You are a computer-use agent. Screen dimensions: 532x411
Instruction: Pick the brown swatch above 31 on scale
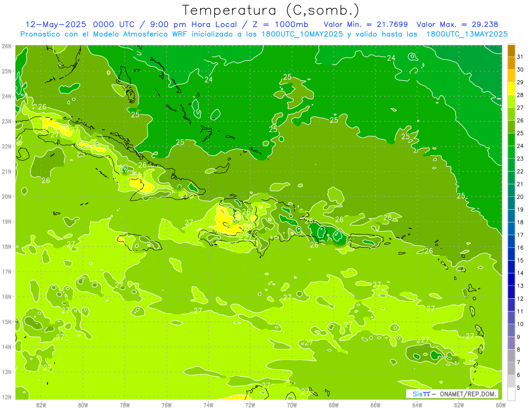(511, 51)
